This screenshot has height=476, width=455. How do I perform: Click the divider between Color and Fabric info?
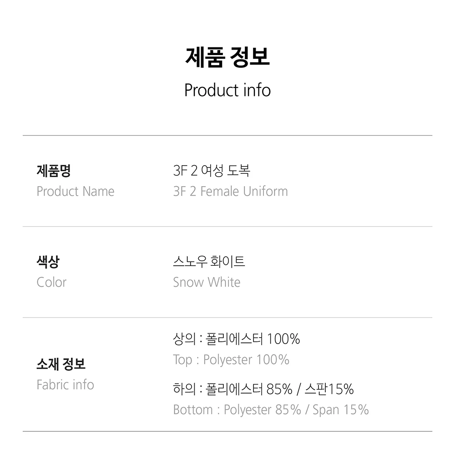(227, 318)
